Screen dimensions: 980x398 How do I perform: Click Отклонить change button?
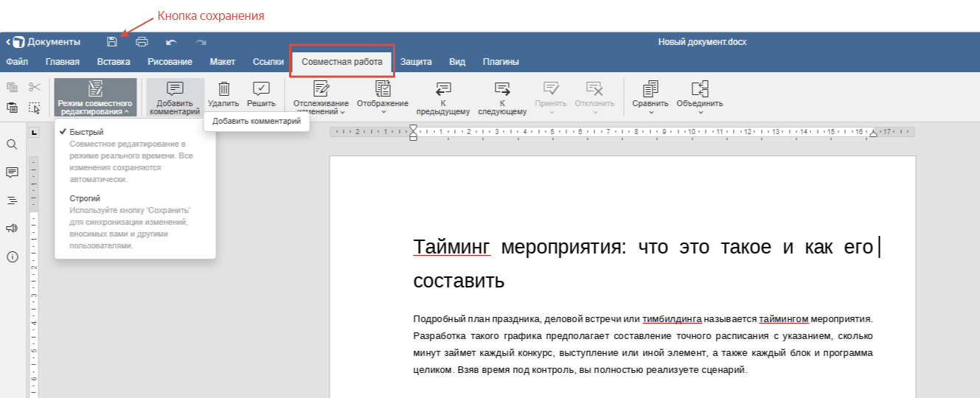click(x=594, y=98)
